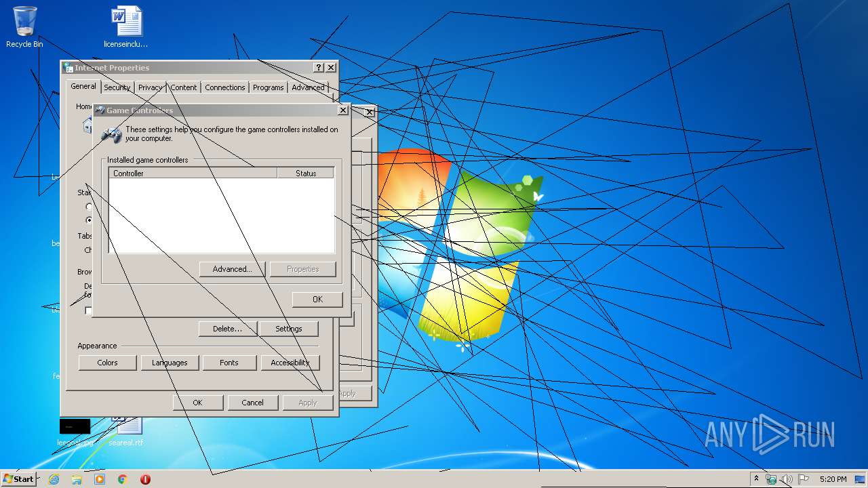Close the window behind Game Controllers
Screen dimensions: 868x488
[x=370, y=112]
